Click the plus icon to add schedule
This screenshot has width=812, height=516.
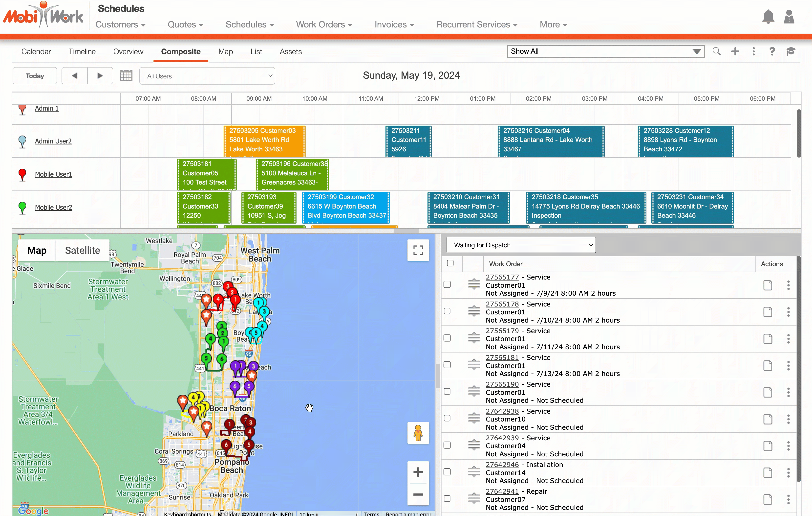click(735, 51)
